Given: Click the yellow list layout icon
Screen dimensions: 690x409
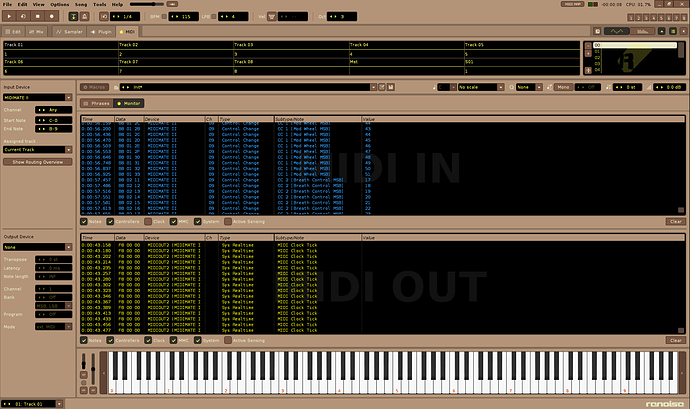Looking at the screenshot, I should coord(673,31).
